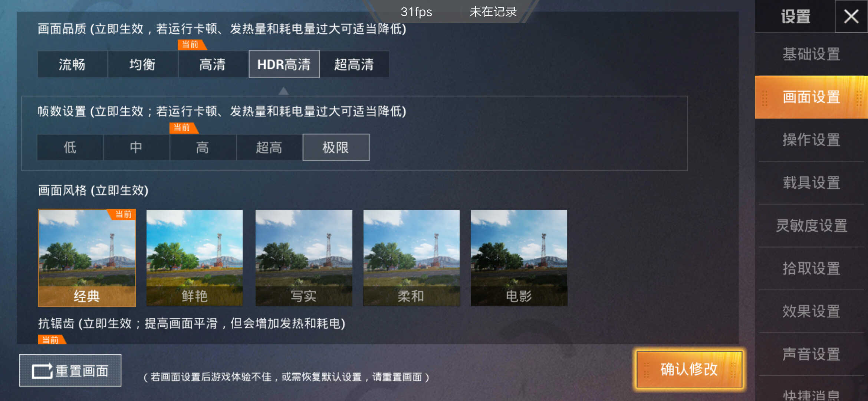Choose 超高清 graphics quality

(354, 64)
